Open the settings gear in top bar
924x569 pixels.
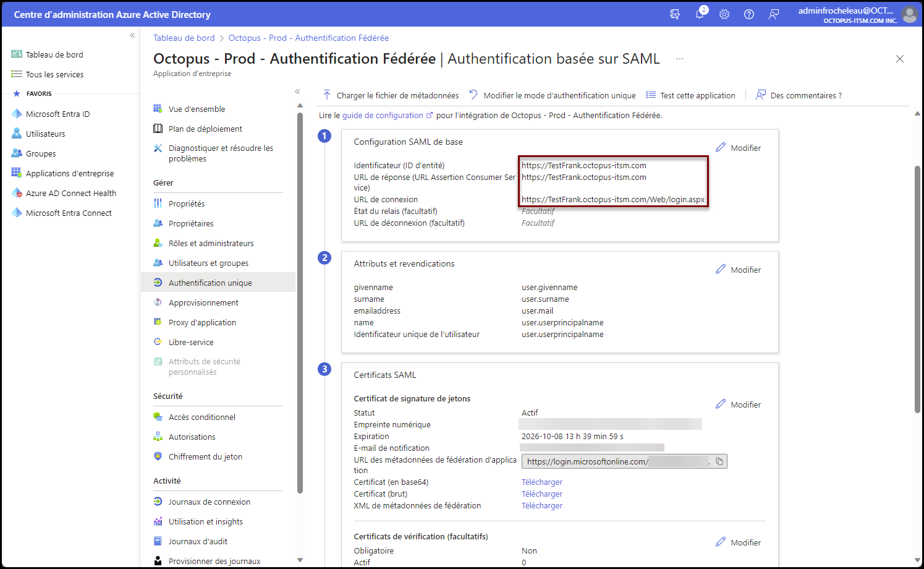[x=724, y=14]
